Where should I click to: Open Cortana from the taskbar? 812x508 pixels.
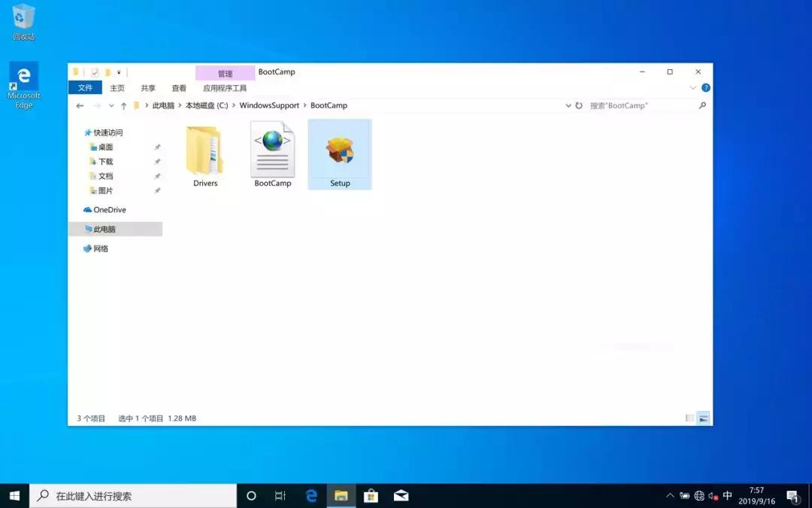point(250,495)
